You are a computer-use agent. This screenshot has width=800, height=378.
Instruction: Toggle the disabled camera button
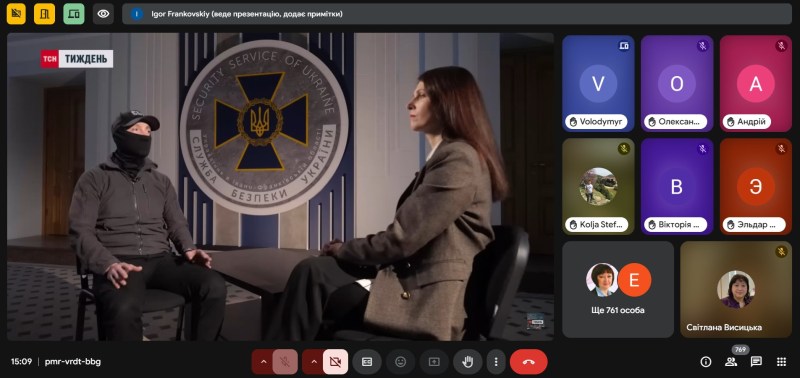pos(335,362)
